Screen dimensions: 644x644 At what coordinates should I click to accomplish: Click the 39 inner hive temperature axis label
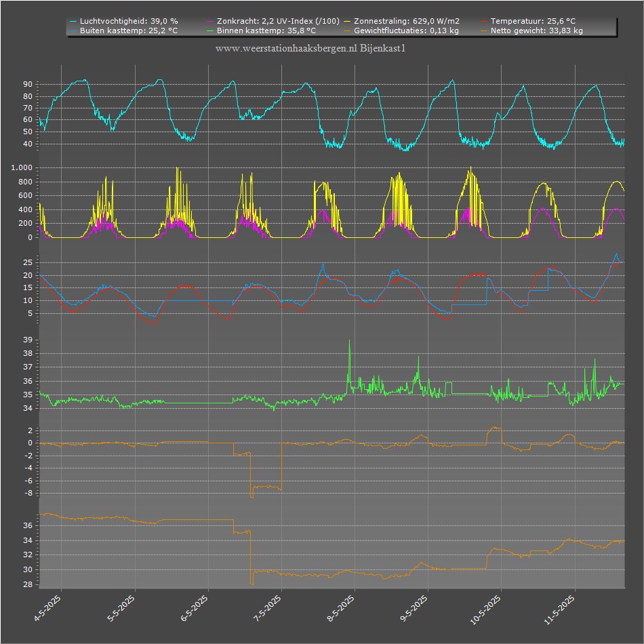(x=28, y=340)
